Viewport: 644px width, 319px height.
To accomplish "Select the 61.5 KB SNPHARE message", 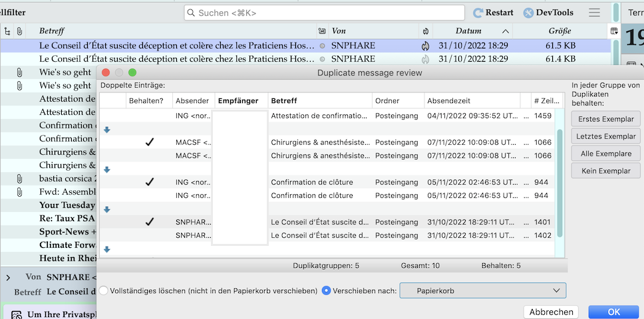I will [304, 46].
